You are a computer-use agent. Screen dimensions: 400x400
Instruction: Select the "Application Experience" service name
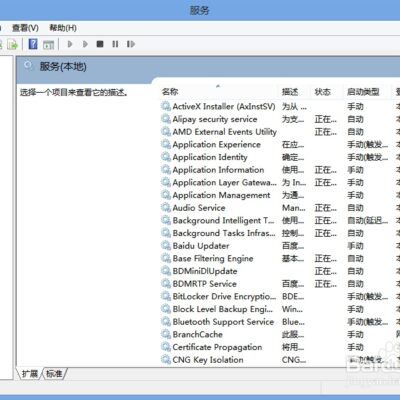pyautogui.click(x=217, y=145)
